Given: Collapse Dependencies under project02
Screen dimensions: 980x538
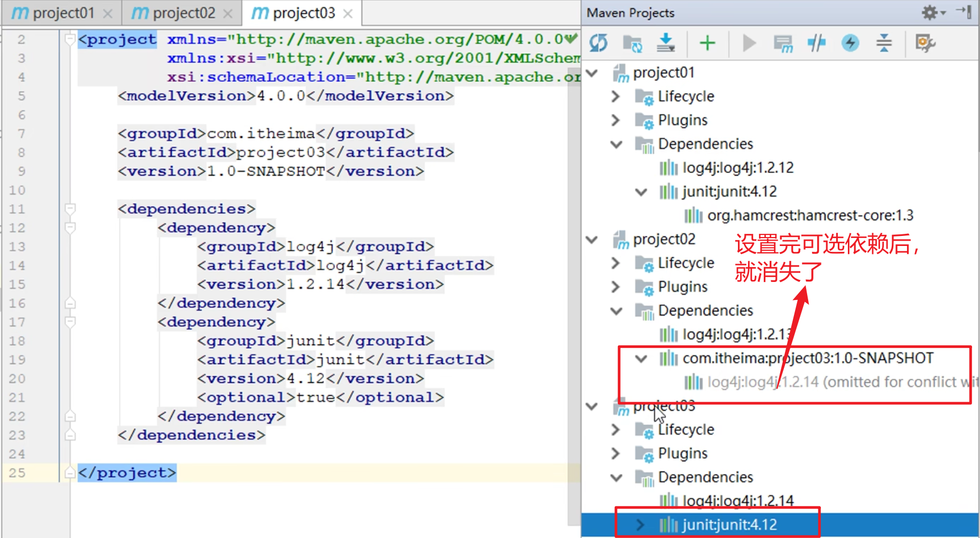Looking at the screenshot, I should click(616, 311).
